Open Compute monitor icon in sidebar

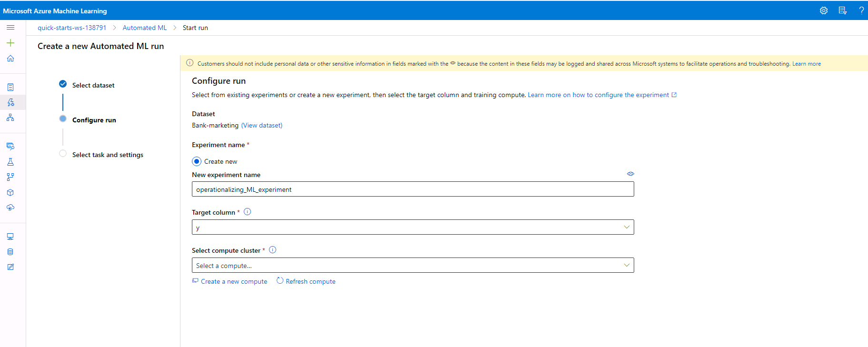click(x=10, y=237)
